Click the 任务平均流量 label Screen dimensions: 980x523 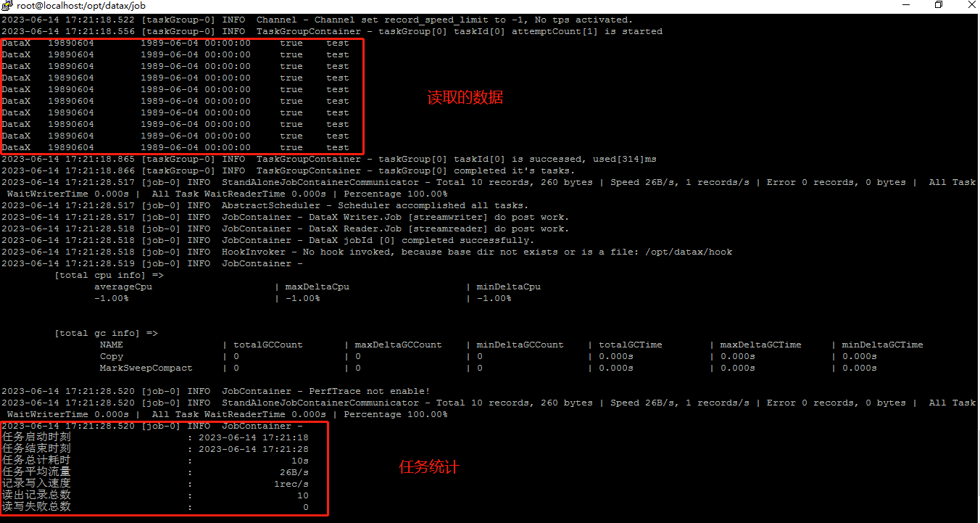tap(36, 472)
